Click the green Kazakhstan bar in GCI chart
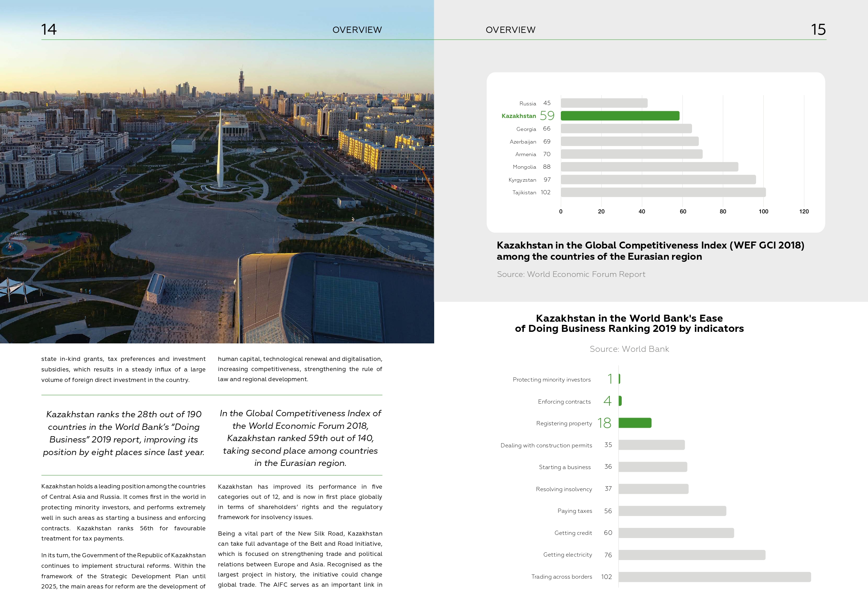The width and height of the screenshot is (868, 614). pyautogui.click(x=620, y=116)
